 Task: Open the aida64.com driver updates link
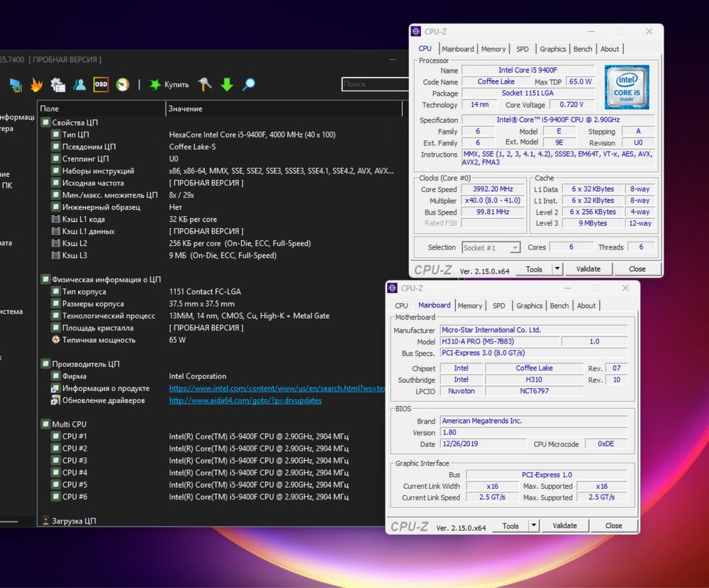point(245,400)
